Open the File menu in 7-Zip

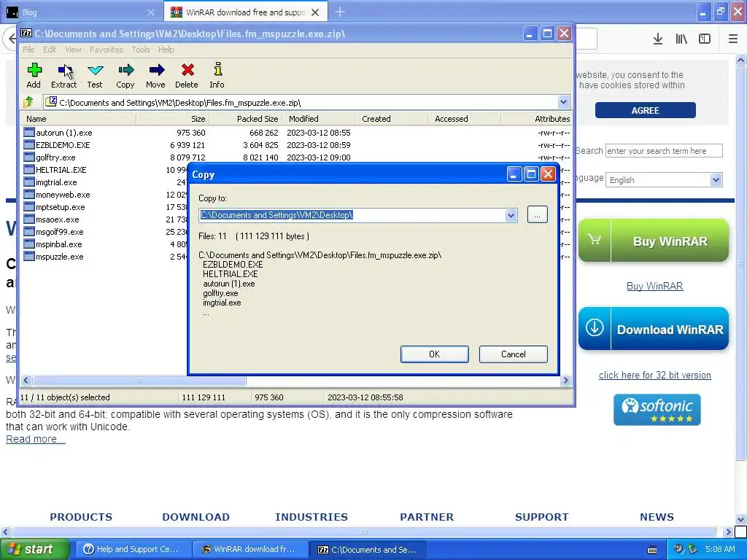pyautogui.click(x=28, y=50)
